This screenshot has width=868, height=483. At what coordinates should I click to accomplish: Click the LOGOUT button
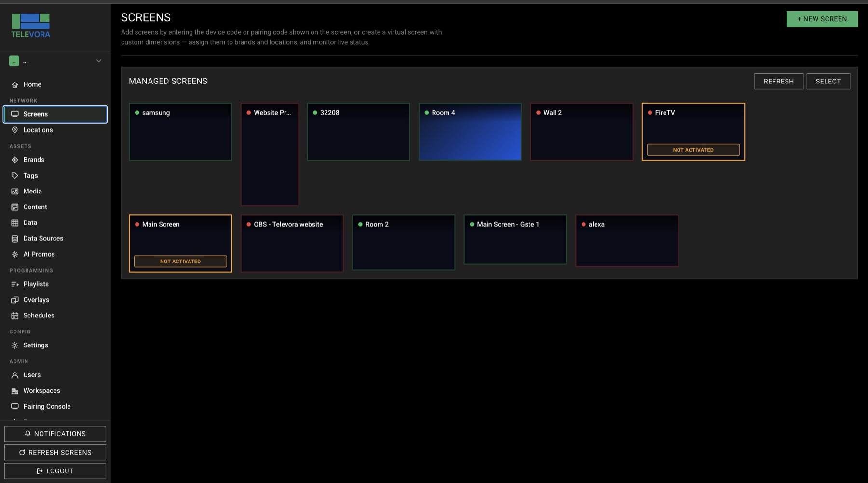55,471
